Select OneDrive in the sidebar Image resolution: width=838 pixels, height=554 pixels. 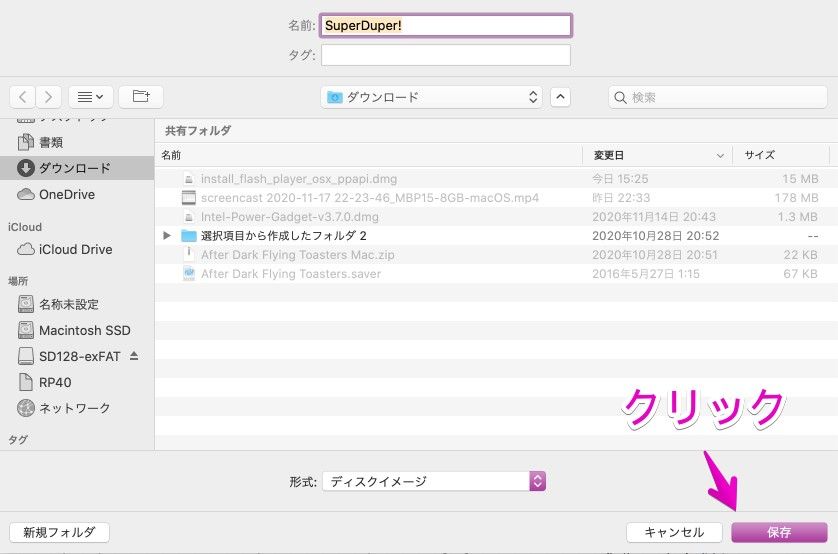click(x=77, y=194)
